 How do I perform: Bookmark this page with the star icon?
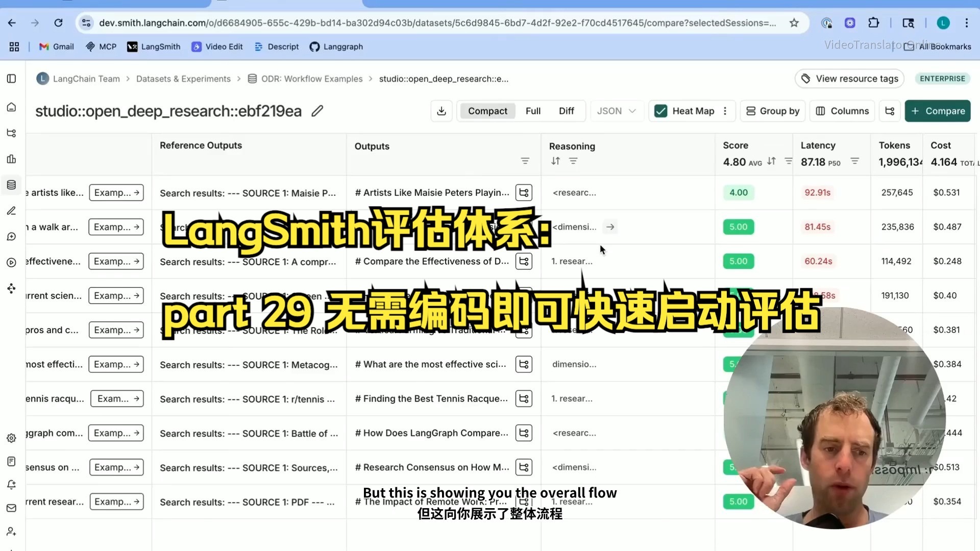pyautogui.click(x=794, y=23)
